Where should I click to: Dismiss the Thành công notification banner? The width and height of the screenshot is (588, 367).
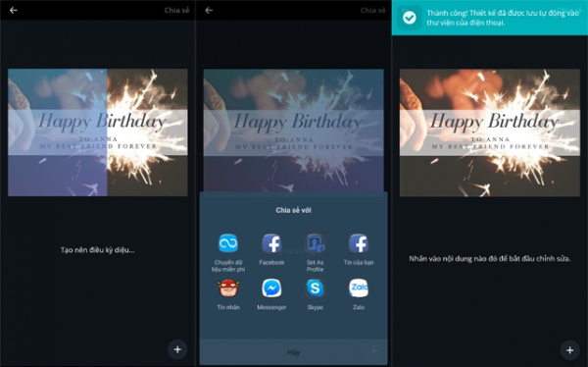[490, 18]
